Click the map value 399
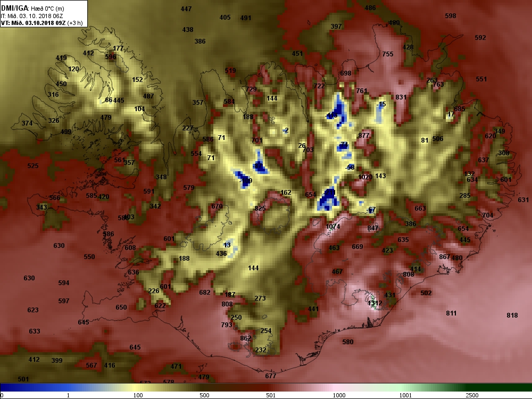This screenshot has width=532, height=399. (x=57, y=360)
